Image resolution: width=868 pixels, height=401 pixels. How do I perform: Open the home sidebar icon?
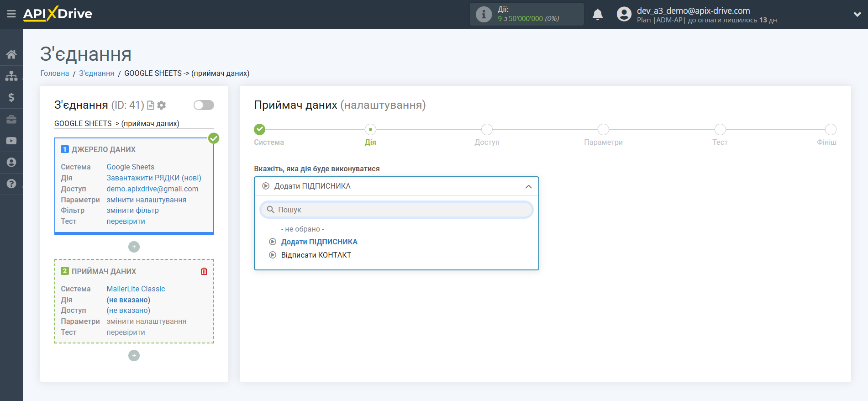click(x=11, y=54)
